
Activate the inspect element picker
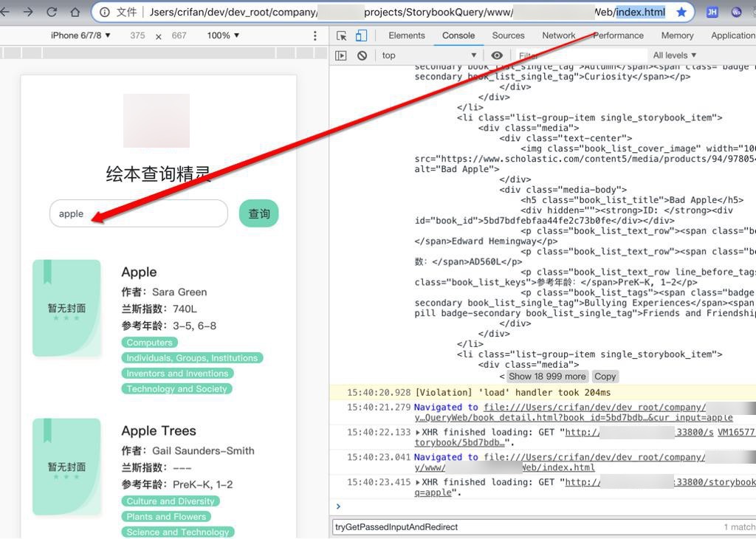[x=341, y=35]
